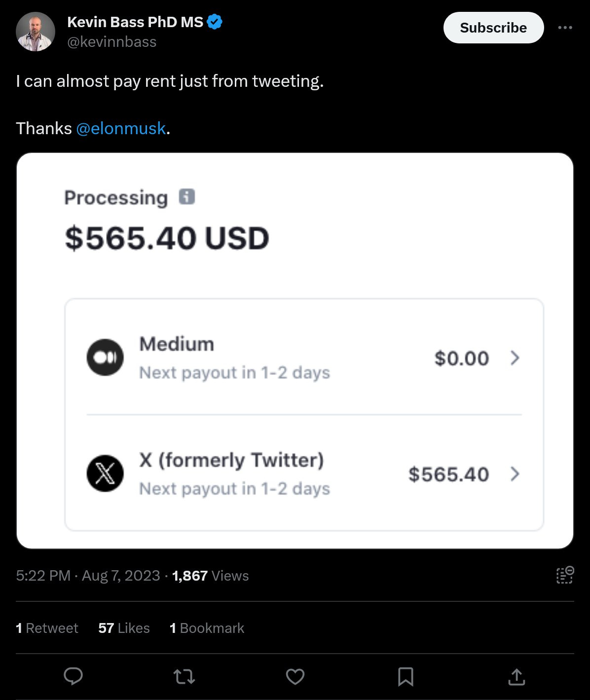Screen dimensions: 590x700
Task: Open the more options three-dot menu
Action: [565, 28]
